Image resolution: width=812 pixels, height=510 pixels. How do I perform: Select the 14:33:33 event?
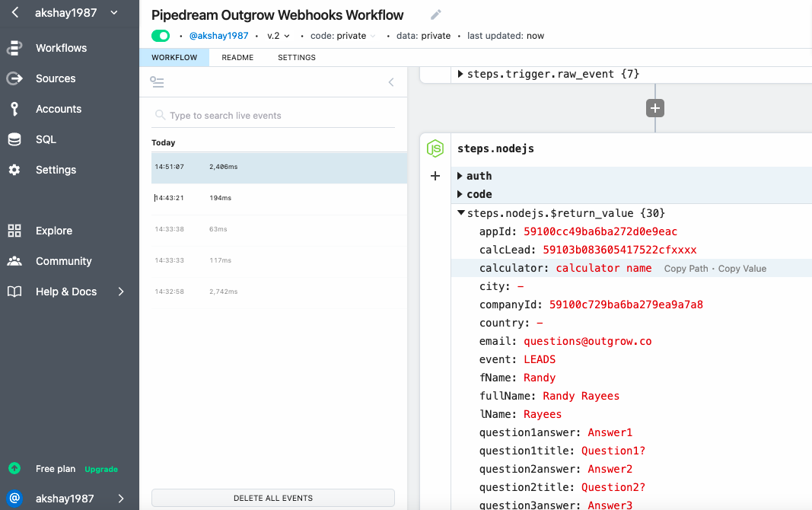(x=279, y=260)
